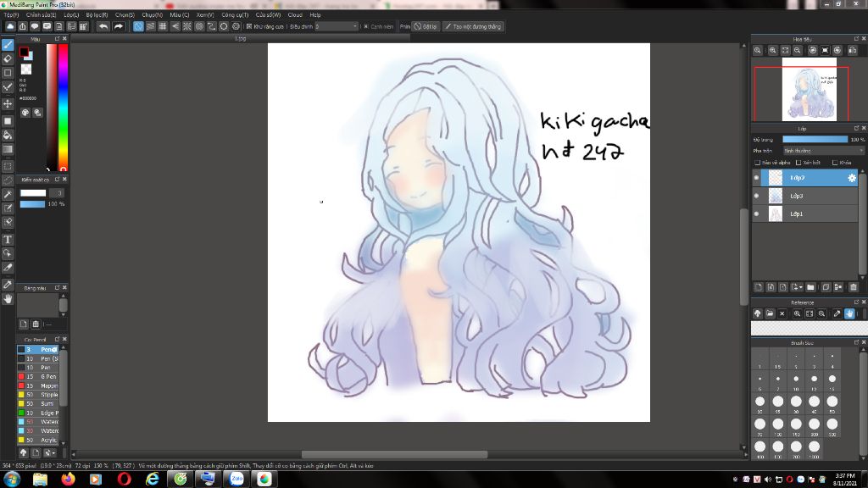Image resolution: width=868 pixels, height=488 pixels.
Task: Toggle the Khử răng cưa anti-aliasing checkbox
Action: click(x=249, y=26)
